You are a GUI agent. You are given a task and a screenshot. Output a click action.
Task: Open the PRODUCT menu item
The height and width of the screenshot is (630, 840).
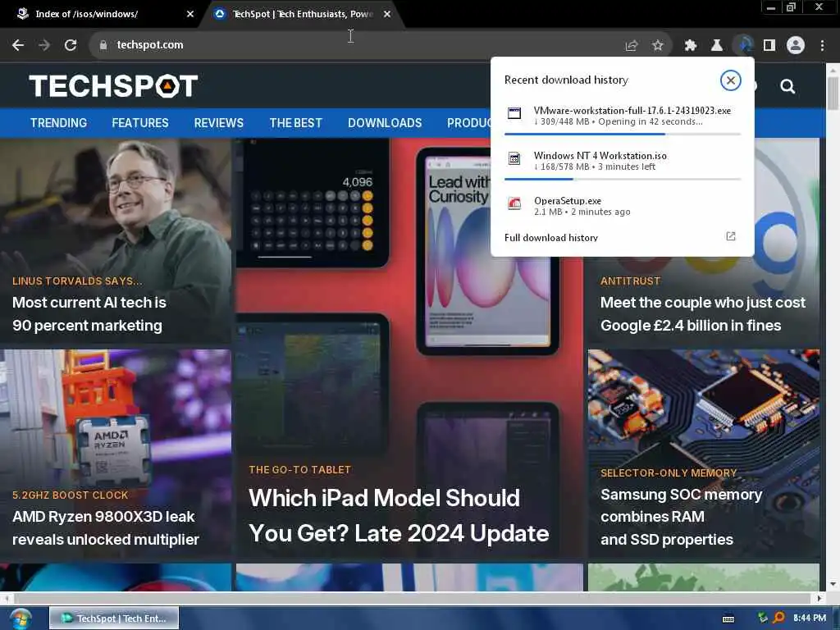click(468, 123)
